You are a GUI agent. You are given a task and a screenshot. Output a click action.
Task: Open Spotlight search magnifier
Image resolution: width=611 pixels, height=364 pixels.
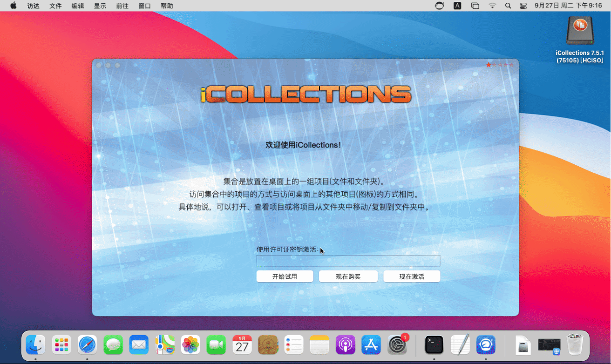pos(508,6)
